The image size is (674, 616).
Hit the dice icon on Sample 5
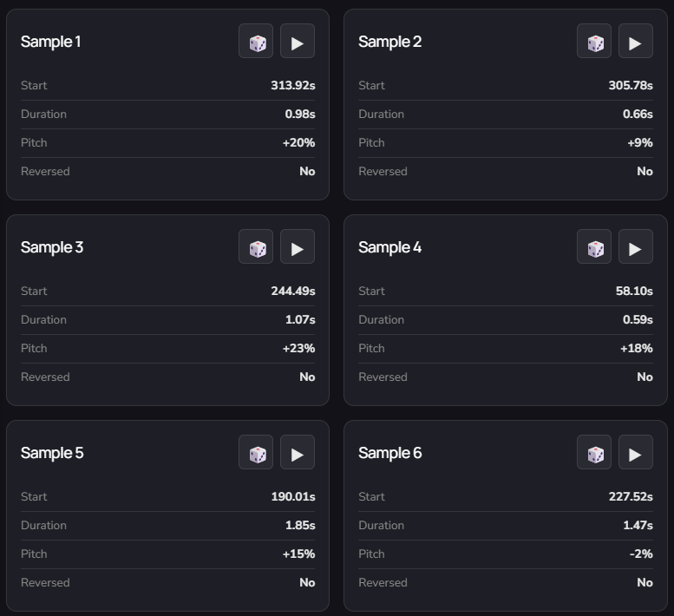[256, 453]
